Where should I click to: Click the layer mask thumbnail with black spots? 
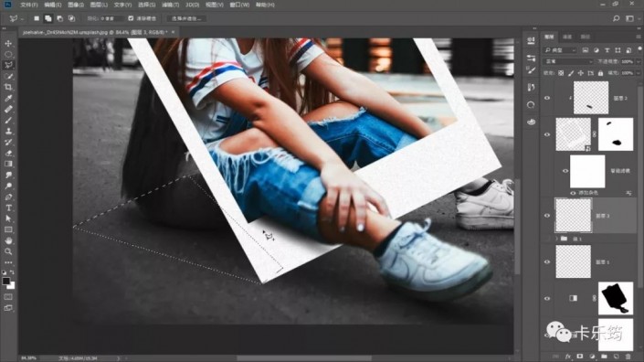click(x=616, y=134)
